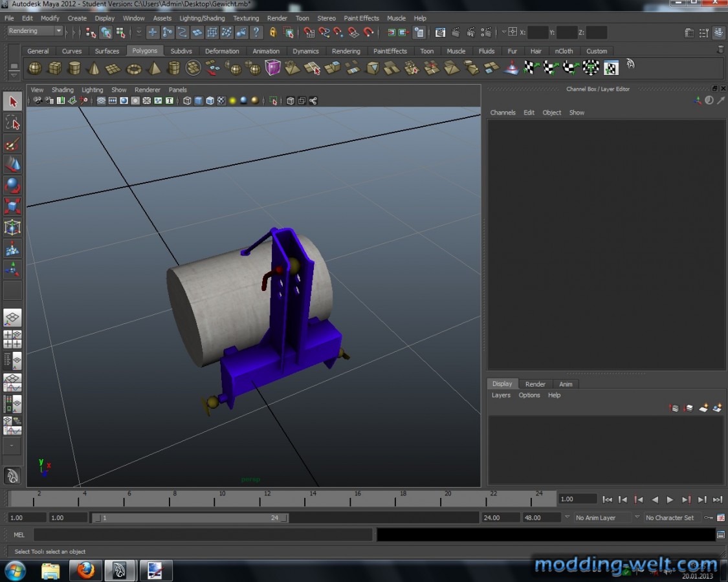Open the Rendering menu set dropdown
Screen dimensions: 728x582
35,31
